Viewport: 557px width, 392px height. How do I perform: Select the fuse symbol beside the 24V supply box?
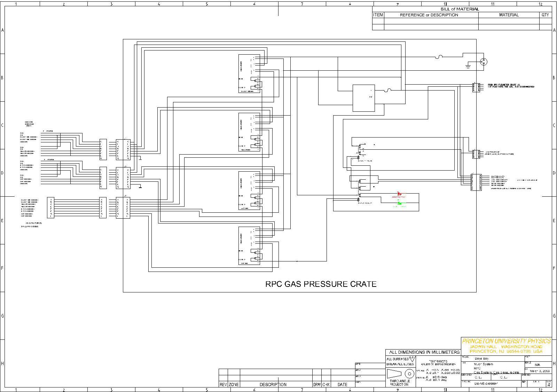point(387,91)
